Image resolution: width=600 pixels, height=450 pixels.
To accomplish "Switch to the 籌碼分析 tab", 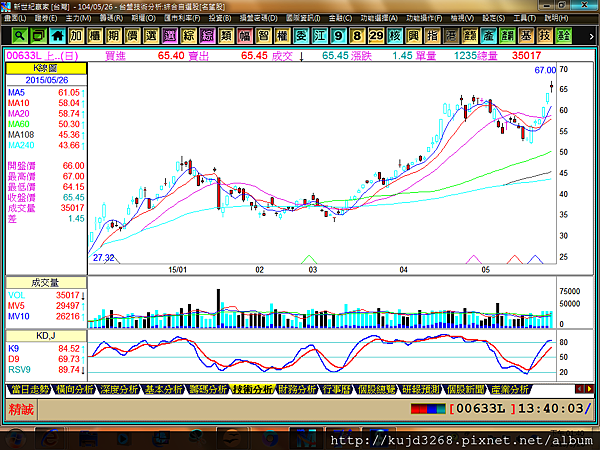I will [209, 390].
